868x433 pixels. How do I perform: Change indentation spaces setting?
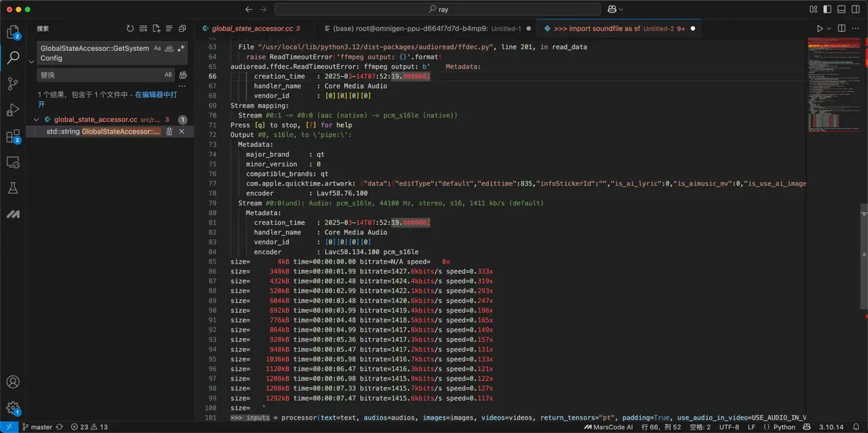pyautogui.click(x=700, y=427)
